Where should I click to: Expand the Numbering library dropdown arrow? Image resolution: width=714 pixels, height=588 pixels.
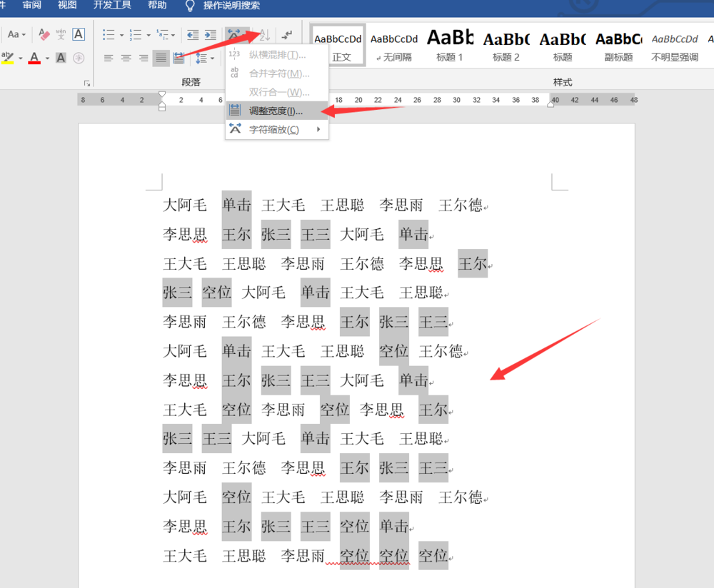149,35
